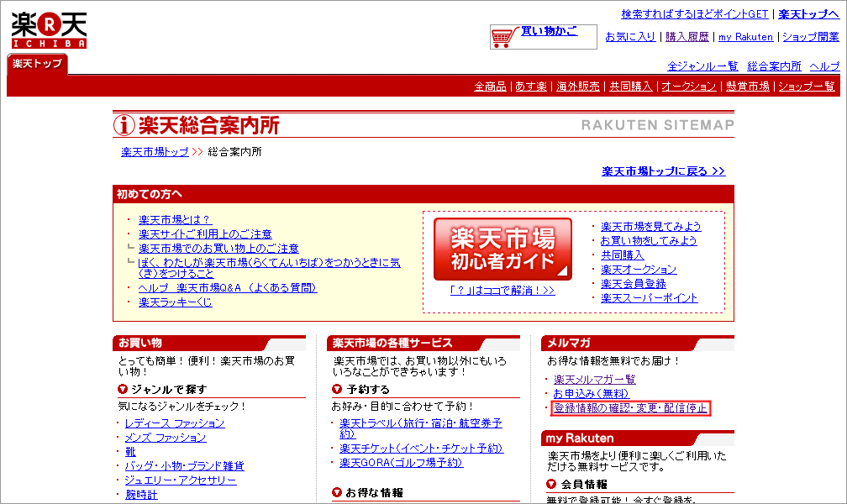Select 全商品 in red navigation bar

(x=490, y=87)
